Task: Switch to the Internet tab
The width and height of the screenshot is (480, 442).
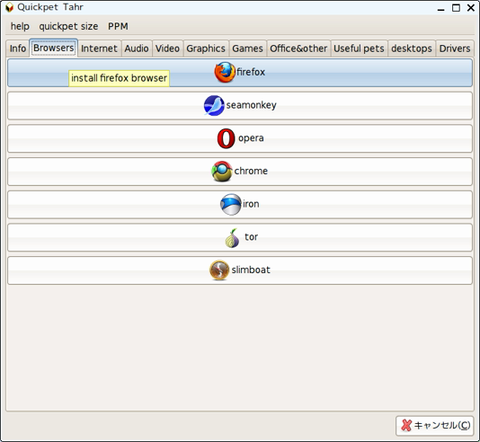Action: coord(99,49)
